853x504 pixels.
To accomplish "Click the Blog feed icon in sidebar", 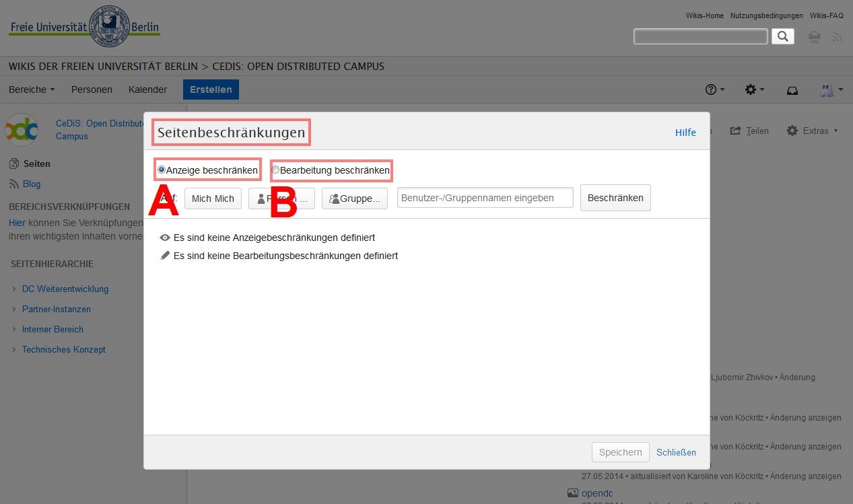I will click(14, 184).
